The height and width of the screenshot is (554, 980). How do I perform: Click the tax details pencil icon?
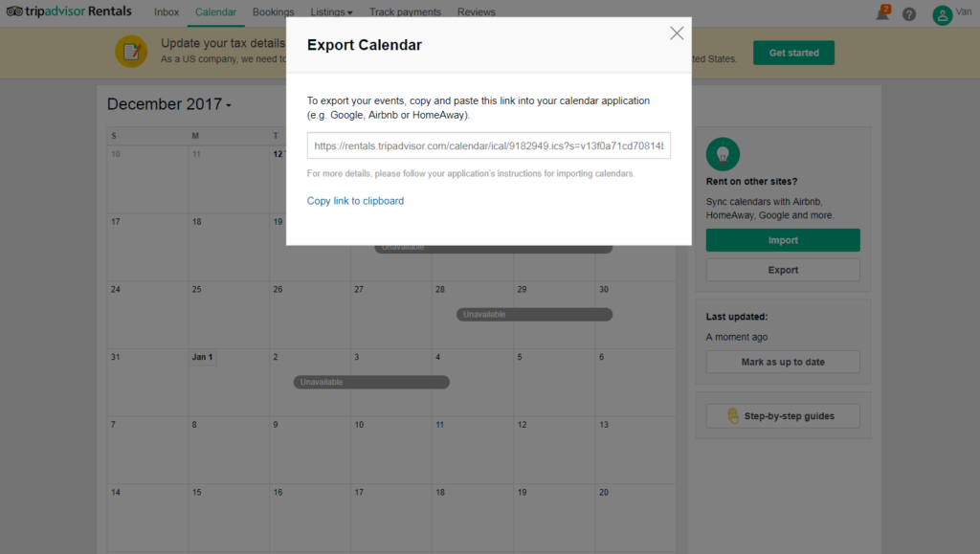[131, 52]
